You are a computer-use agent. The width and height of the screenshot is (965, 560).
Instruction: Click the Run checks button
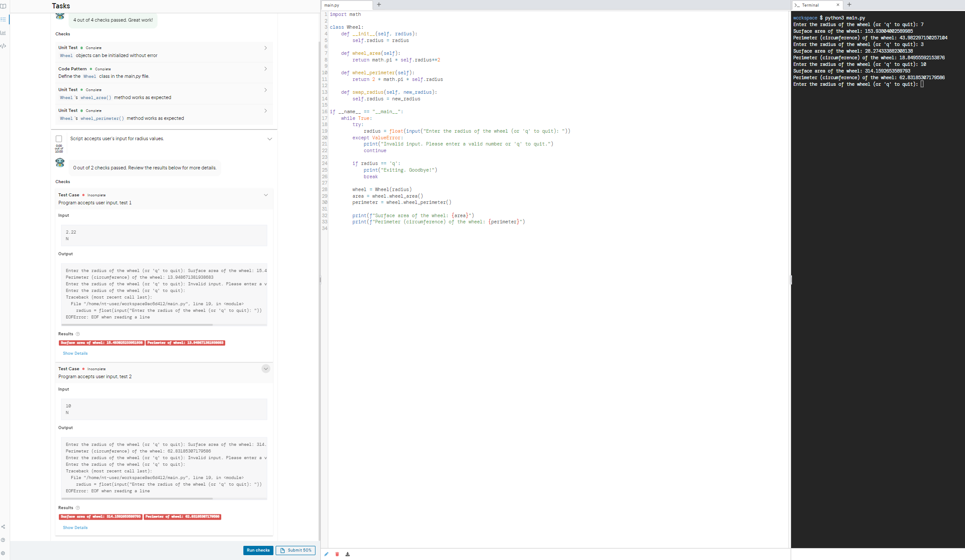pyautogui.click(x=258, y=550)
